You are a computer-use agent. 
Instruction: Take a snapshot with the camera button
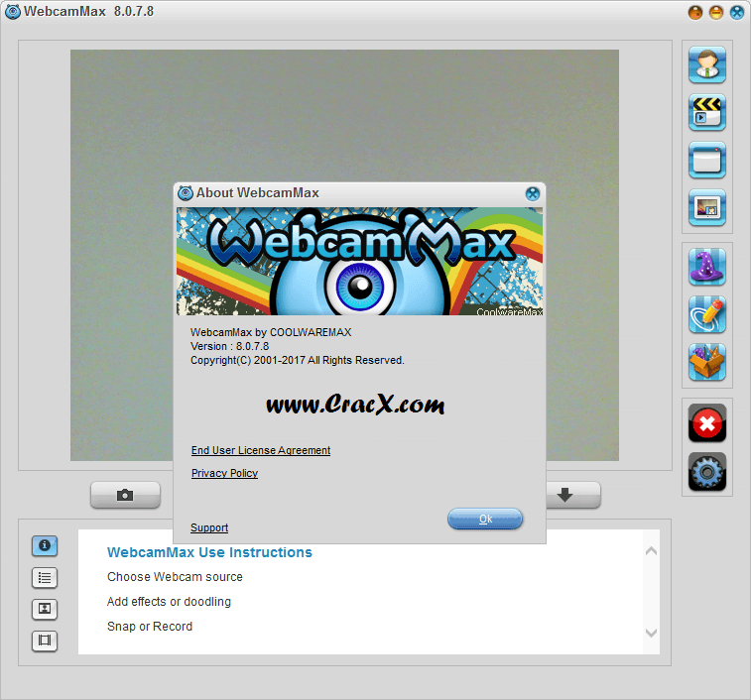coord(125,495)
